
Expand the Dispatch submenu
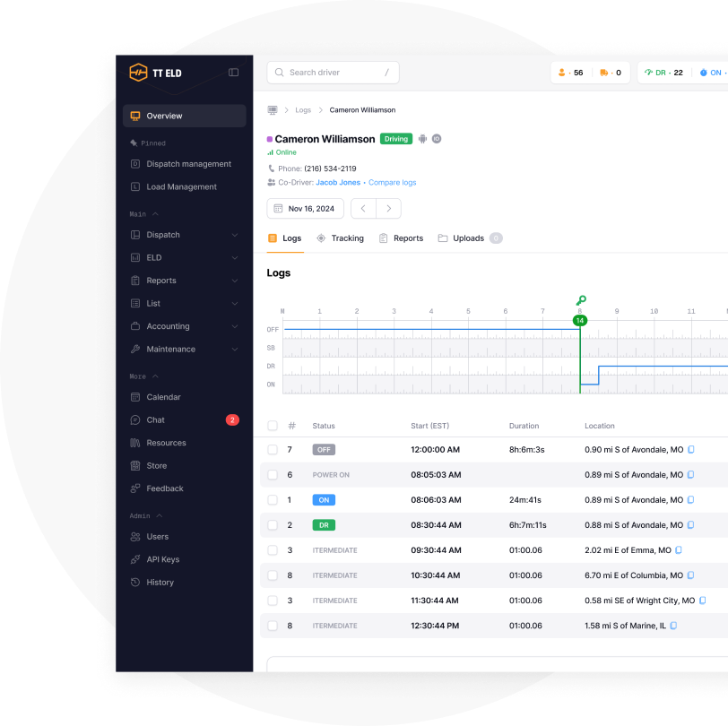pos(235,235)
